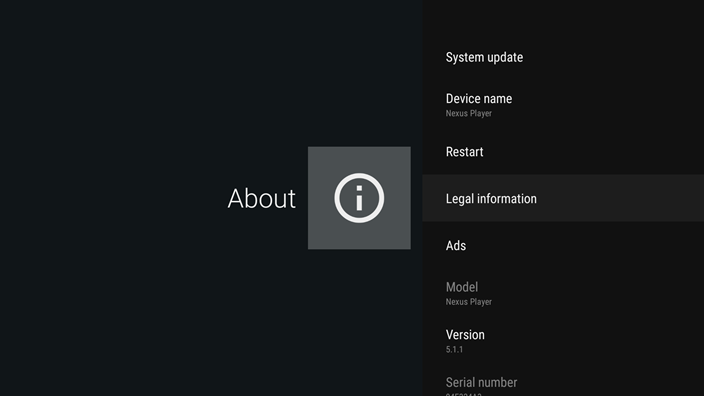Click the About info icon tile
This screenshot has height=396, width=704.
(x=359, y=198)
